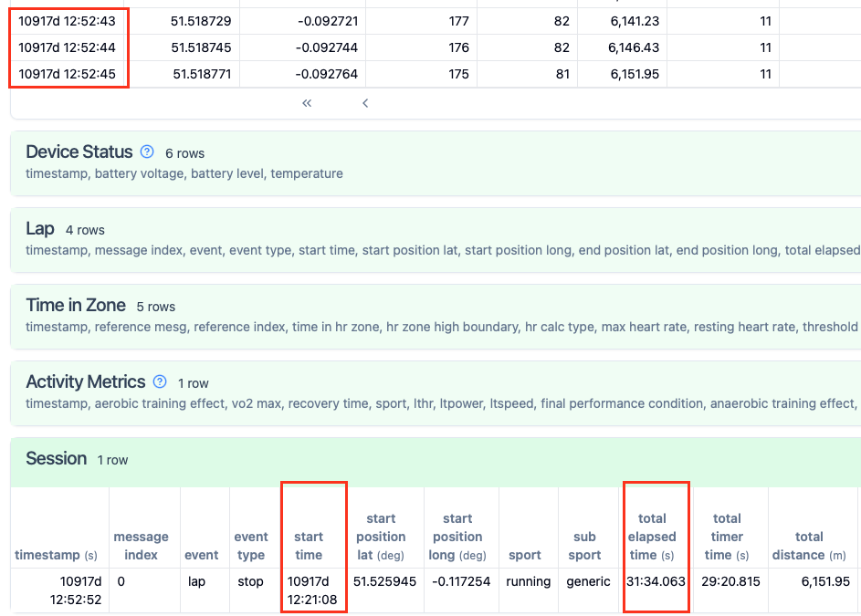
Task: Click the start position lat column header
Action: (381, 537)
